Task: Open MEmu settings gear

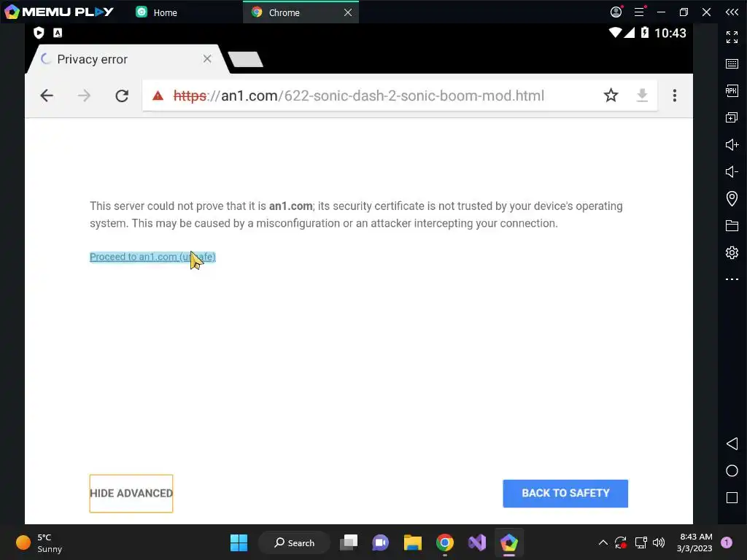Action: (732, 252)
